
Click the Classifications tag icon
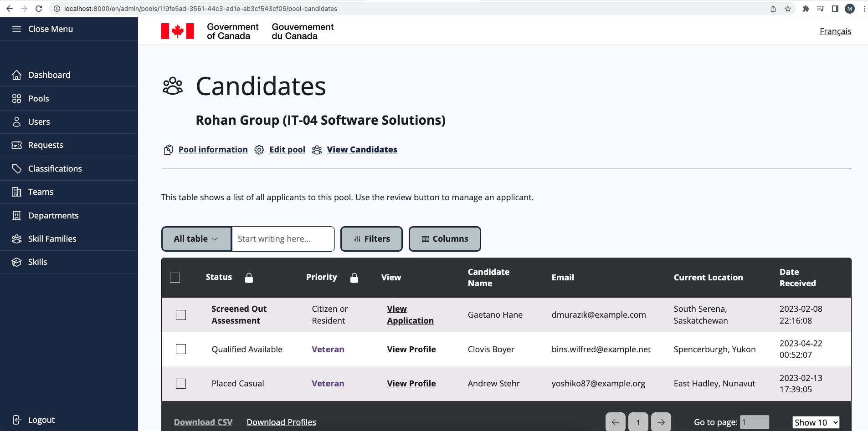coord(17,168)
